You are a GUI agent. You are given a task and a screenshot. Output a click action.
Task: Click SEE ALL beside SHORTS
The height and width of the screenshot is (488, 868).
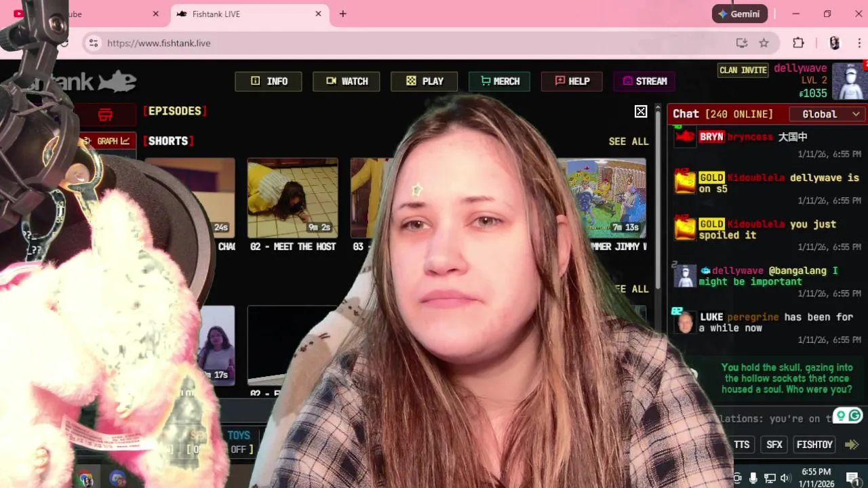click(x=629, y=142)
